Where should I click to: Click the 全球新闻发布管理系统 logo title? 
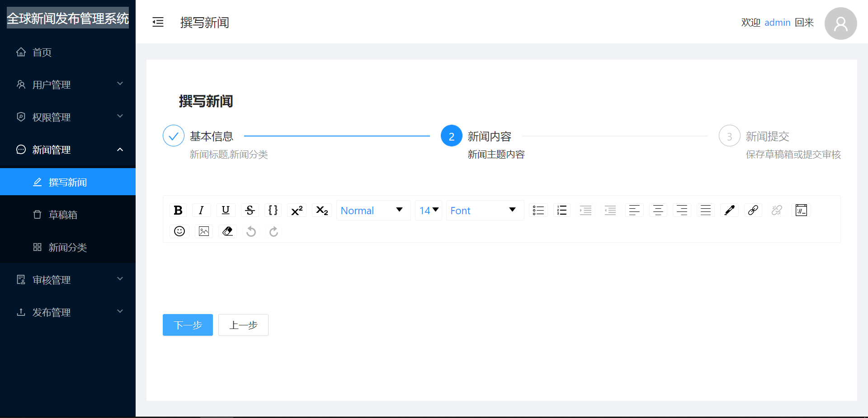(68, 18)
